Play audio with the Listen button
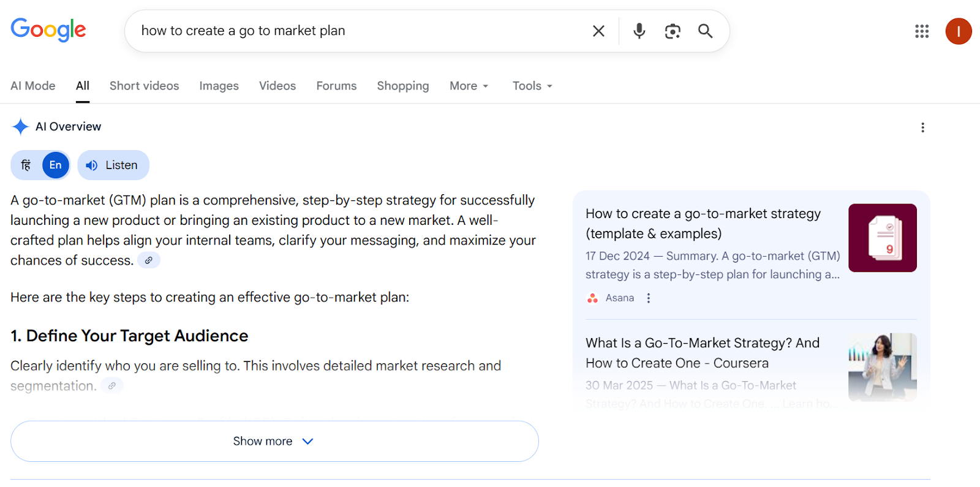Image resolution: width=980 pixels, height=487 pixels. pos(113,165)
